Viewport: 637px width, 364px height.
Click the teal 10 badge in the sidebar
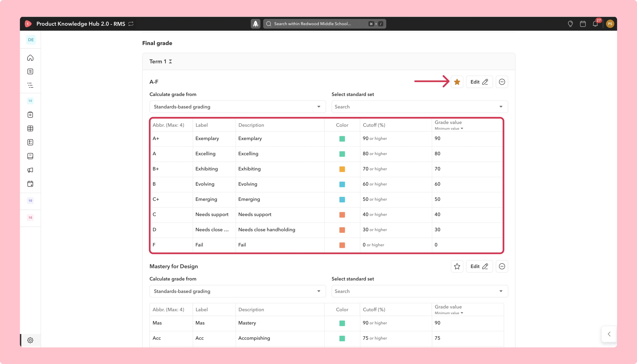(x=30, y=101)
